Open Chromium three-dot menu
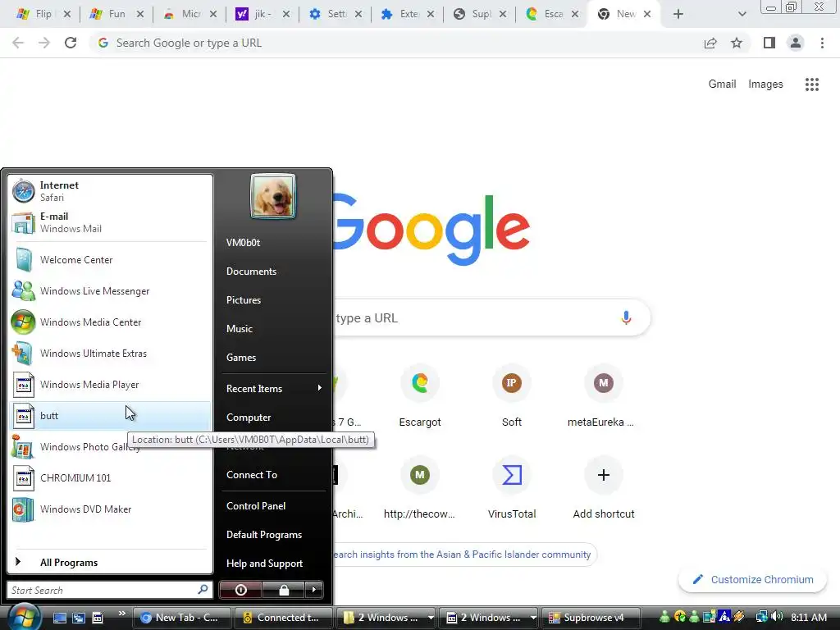This screenshot has height=630, width=840. coord(822,43)
